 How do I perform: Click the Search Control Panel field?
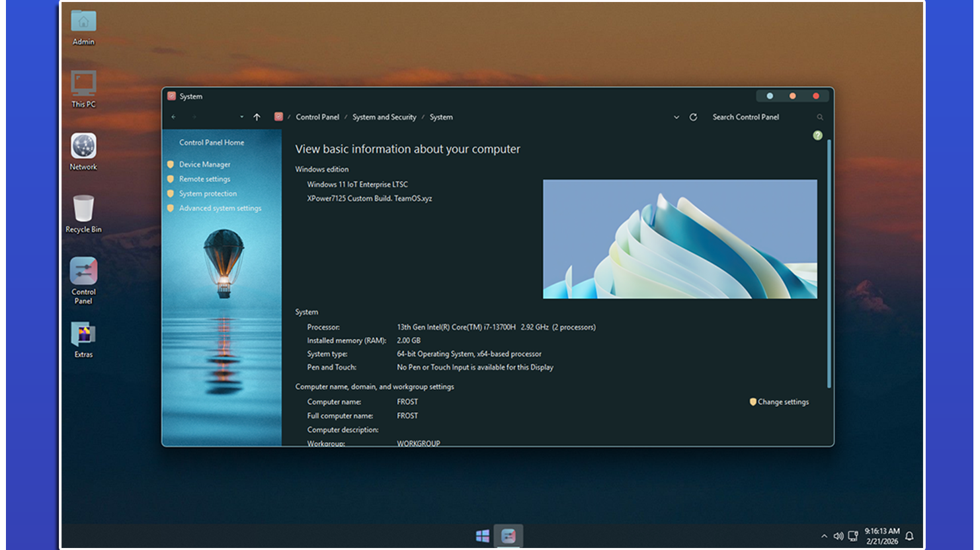760,117
